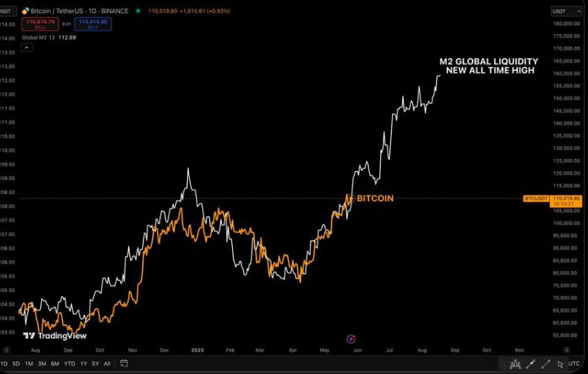Image resolution: width=588 pixels, height=374 pixels.
Task: Select the 6M time range
Action: [55, 364]
